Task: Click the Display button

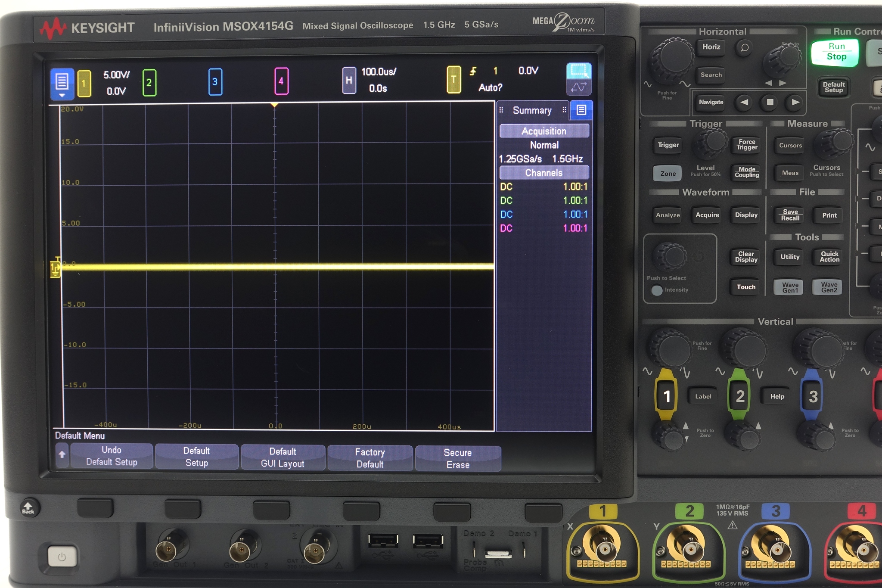Action: point(746,215)
